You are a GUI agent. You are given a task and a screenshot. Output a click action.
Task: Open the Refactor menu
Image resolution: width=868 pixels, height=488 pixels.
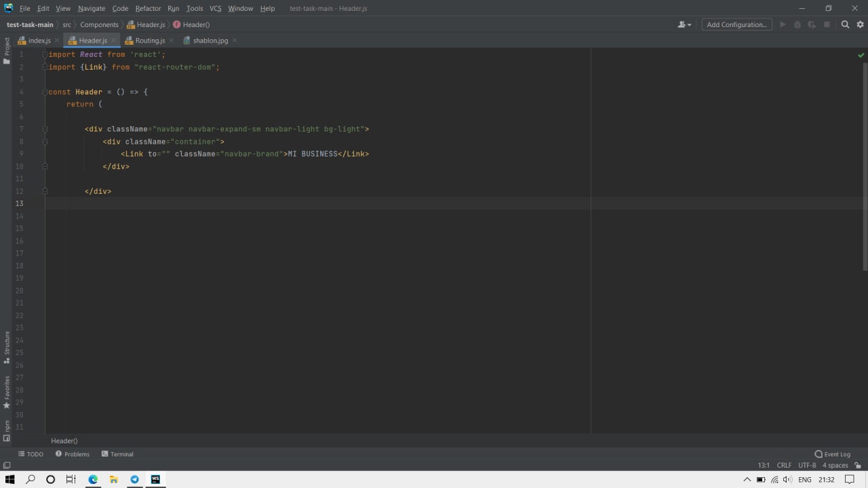[148, 8]
